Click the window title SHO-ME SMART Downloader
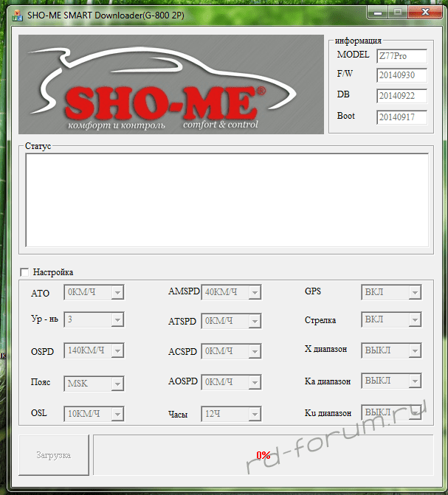 tap(106, 15)
